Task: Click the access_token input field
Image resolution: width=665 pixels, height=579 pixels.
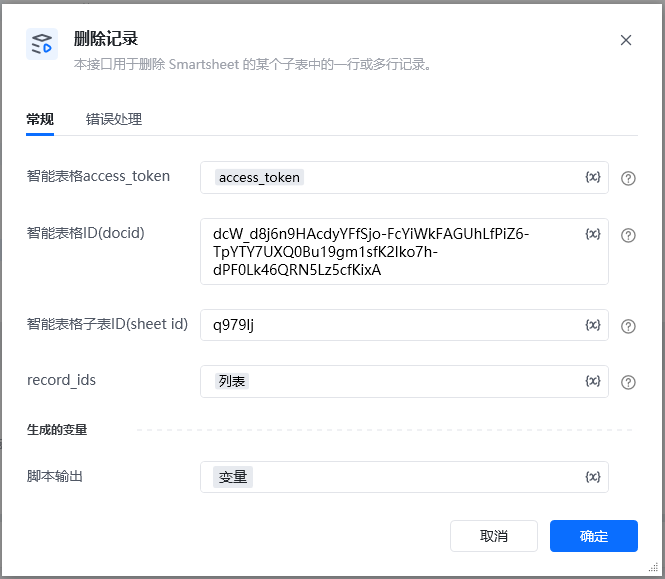Action: tap(404, 177)
